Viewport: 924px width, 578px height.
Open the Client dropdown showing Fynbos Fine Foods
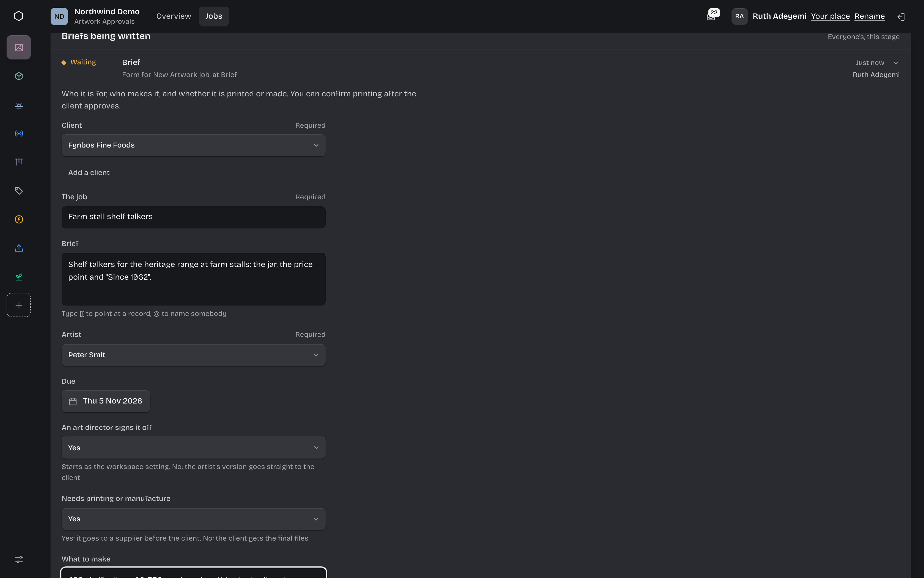click(193, 145)
